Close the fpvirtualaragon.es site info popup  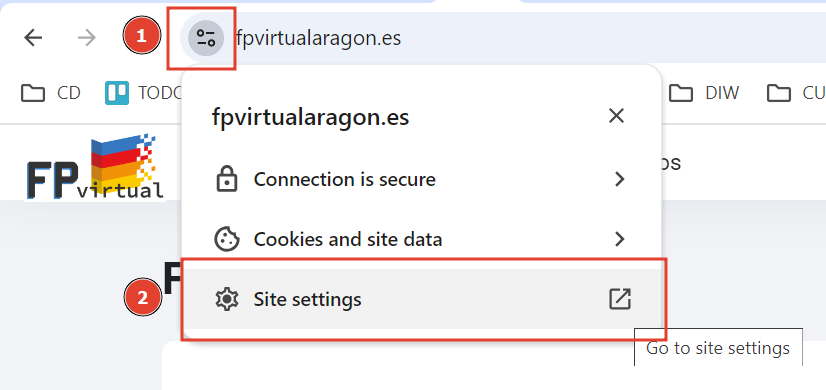pyautogui.click(x=616, y=116)
